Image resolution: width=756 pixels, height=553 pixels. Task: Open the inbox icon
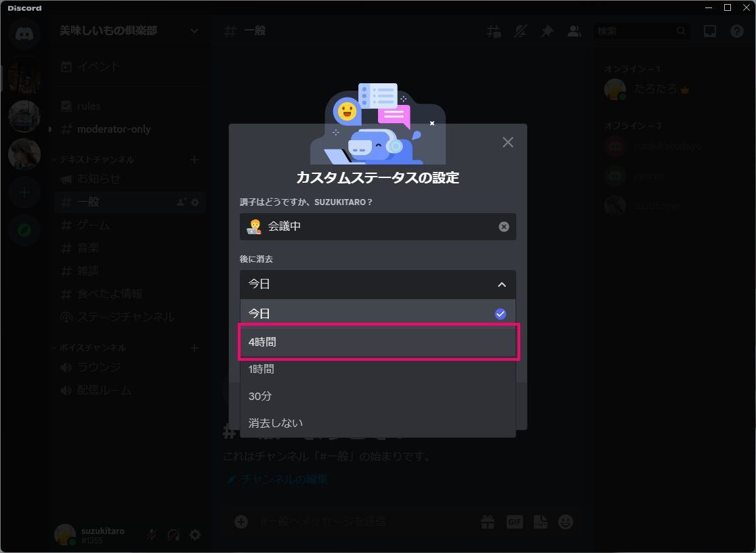[709, 31]
